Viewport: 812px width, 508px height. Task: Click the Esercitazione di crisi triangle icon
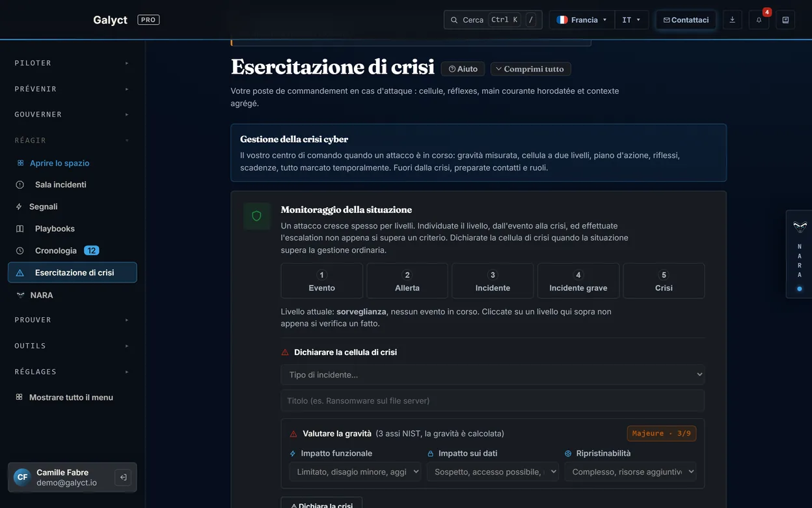pos(20,273)
